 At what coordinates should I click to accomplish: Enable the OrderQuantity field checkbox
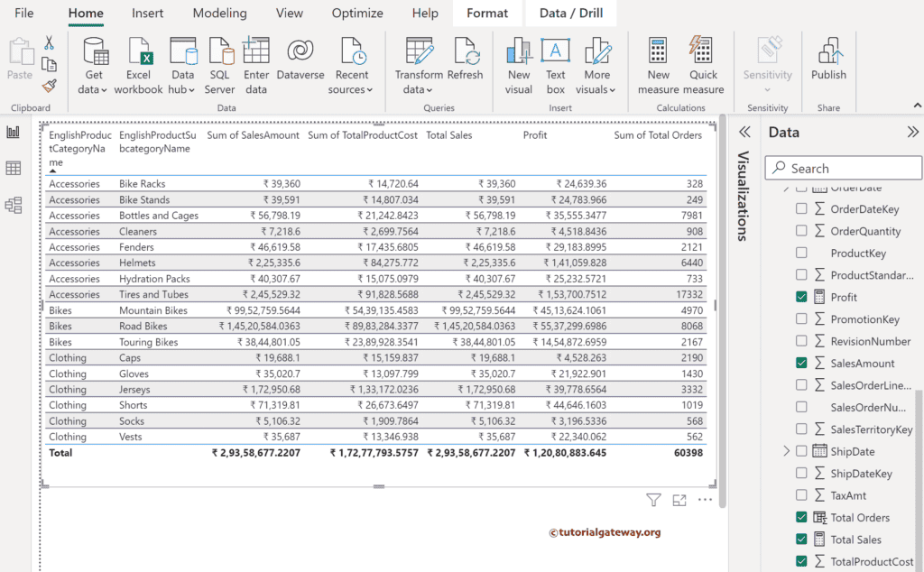coord(800,230)
